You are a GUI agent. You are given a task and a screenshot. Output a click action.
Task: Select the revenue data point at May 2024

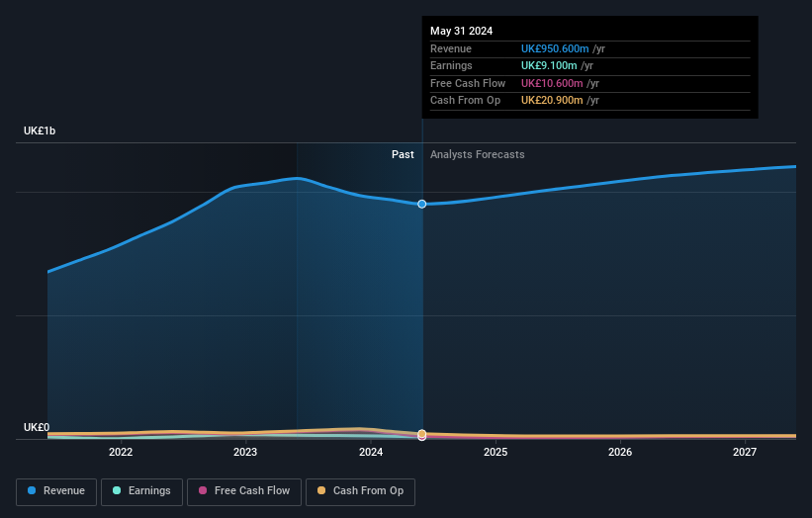click(x=422, y=204)
